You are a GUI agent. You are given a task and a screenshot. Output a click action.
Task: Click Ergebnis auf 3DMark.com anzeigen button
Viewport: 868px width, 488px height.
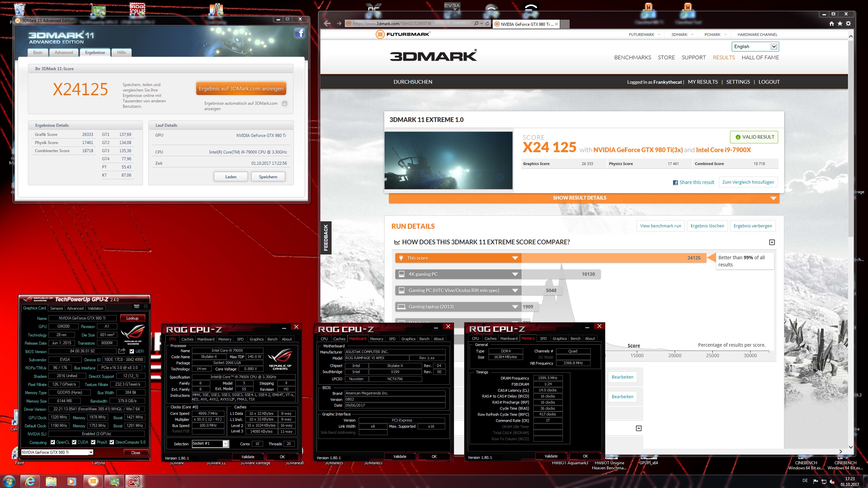(x=241, y=88)
